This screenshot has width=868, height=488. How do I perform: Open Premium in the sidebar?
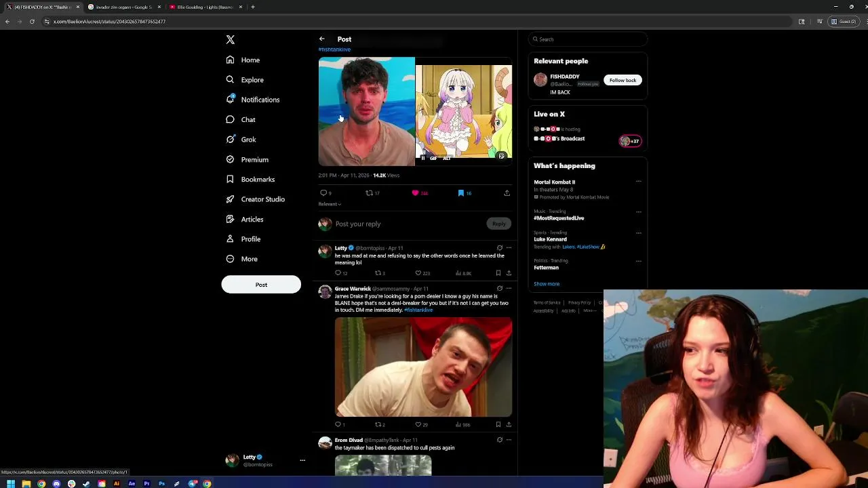(248, 159)
